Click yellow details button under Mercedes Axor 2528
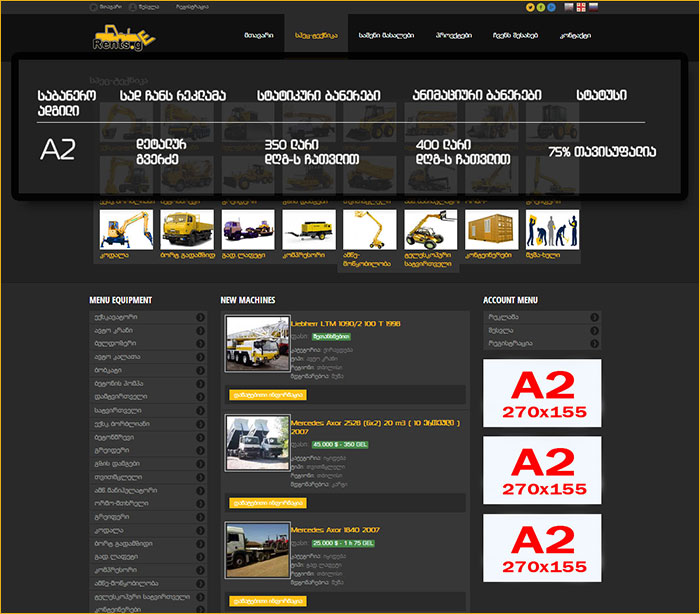 [x=268, y=503]
